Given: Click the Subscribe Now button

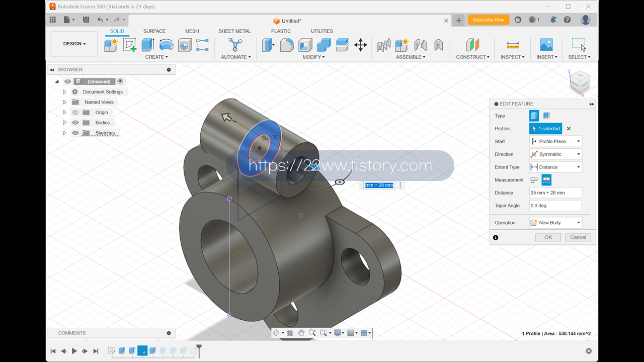Looking at the screenshot, I should point(489,20).
